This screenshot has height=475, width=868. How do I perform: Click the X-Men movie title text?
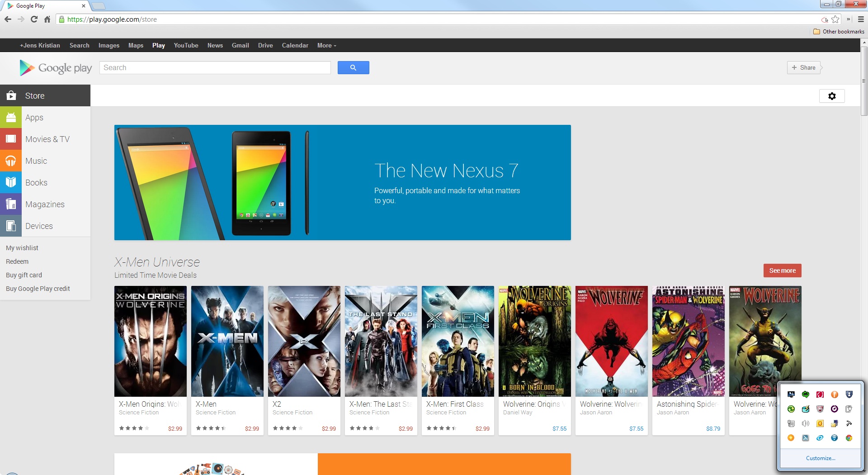click(206, 404)
